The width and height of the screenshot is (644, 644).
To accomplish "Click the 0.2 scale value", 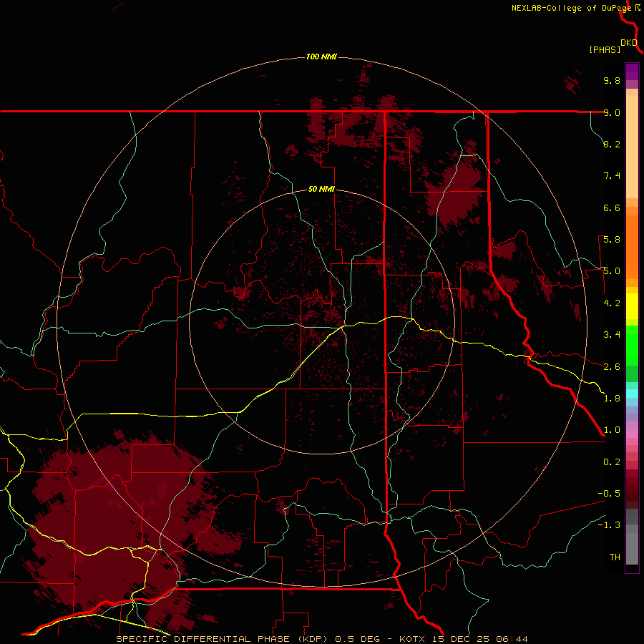I will pos(612,462).
